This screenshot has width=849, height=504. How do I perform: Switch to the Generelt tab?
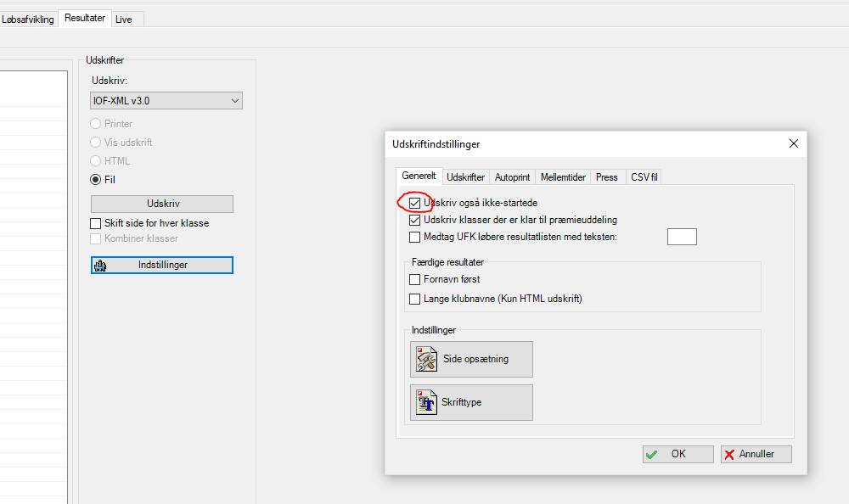click(x=419, y=176)
